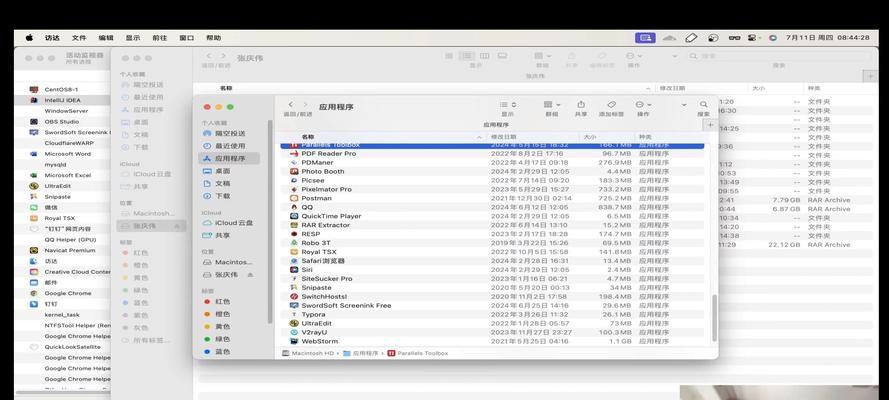Open the 访达 menu in menu bar
Screen dimensions: 889x400
point(52,38)
